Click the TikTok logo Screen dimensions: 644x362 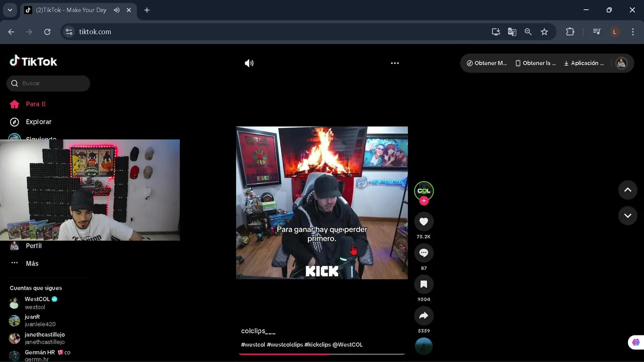click(33, 61)
